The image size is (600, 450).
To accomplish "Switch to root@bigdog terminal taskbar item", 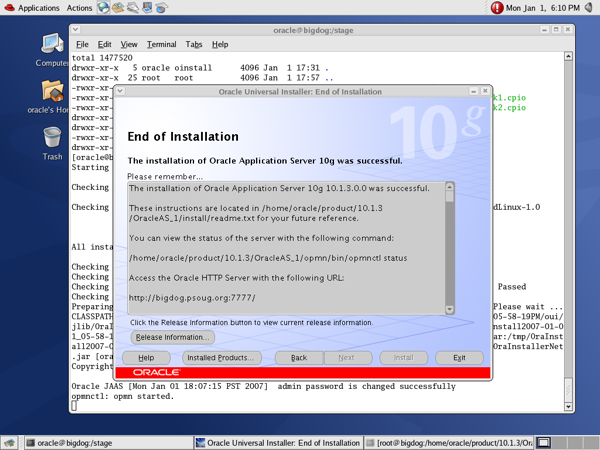I will pos(448,443).
